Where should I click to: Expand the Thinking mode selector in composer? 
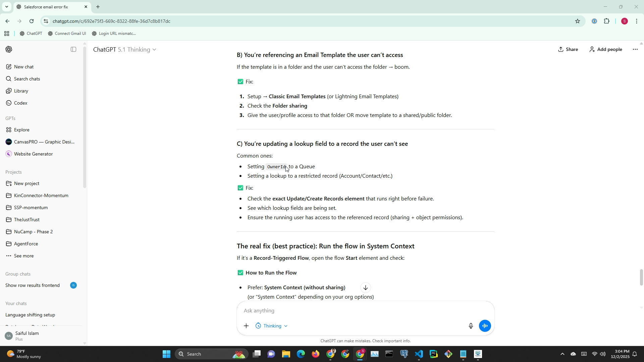[x=272, y=326]
